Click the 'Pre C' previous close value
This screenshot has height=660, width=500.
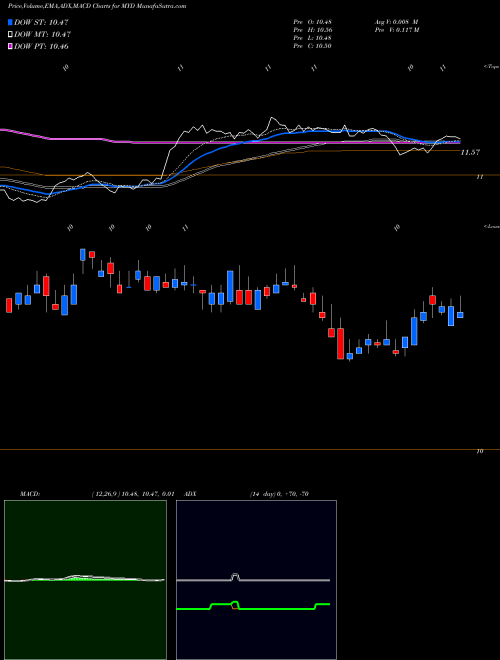313,46
